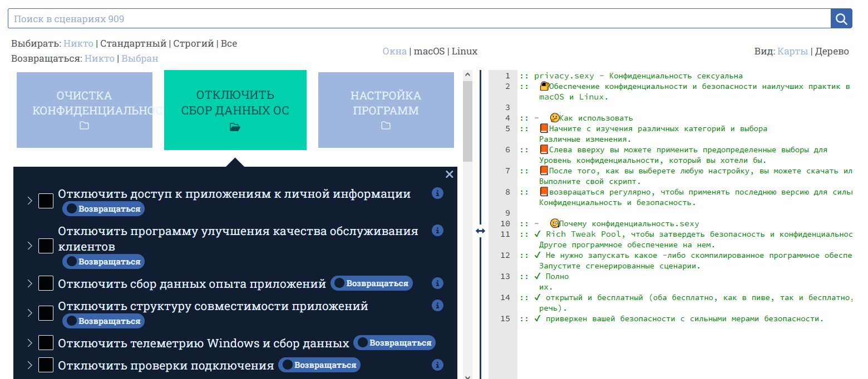The height and width of the screenshot is (379, 868).
Task: Expand Отключить проверки подключения
Action: [30, 365]
